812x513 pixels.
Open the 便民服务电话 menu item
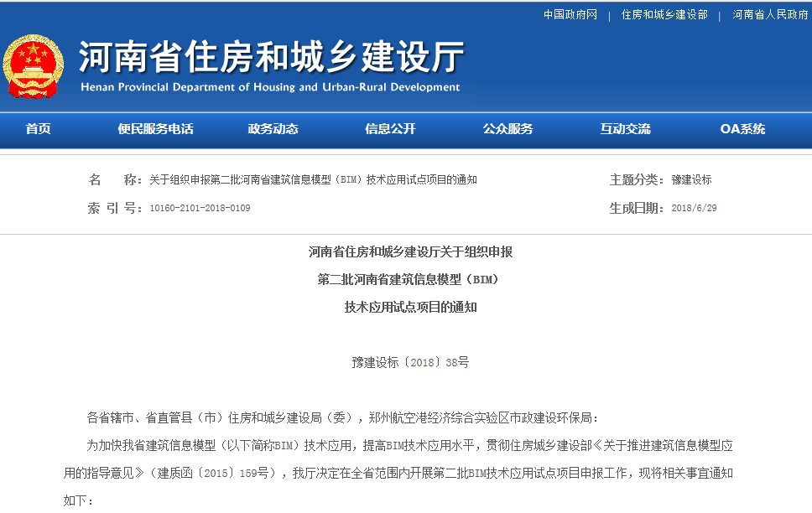[155, 129]
